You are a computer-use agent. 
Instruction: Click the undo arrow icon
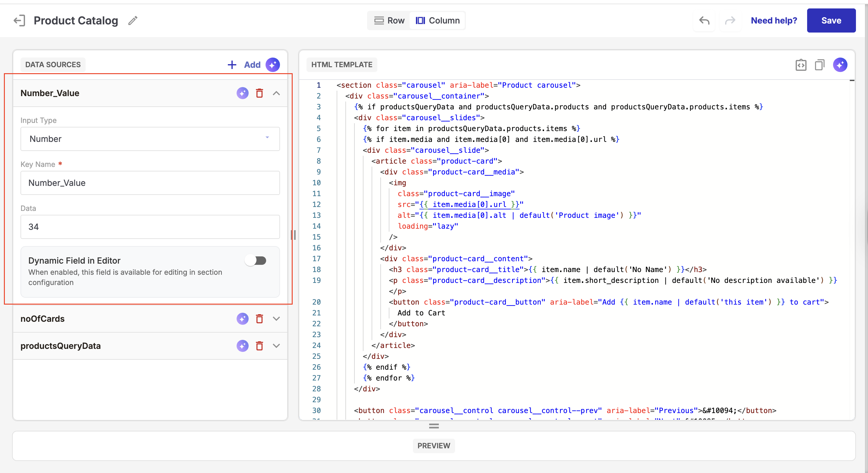coord(704,20)
